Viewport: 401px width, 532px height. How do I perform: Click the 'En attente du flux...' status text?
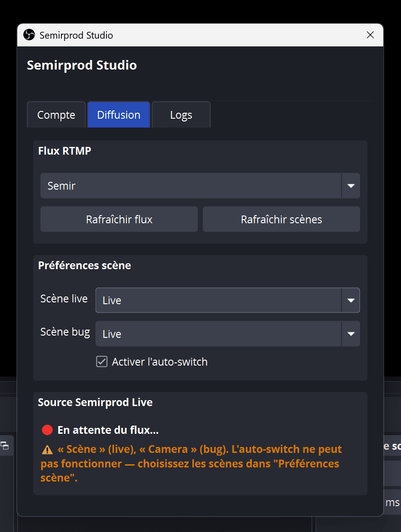point(108,430)
